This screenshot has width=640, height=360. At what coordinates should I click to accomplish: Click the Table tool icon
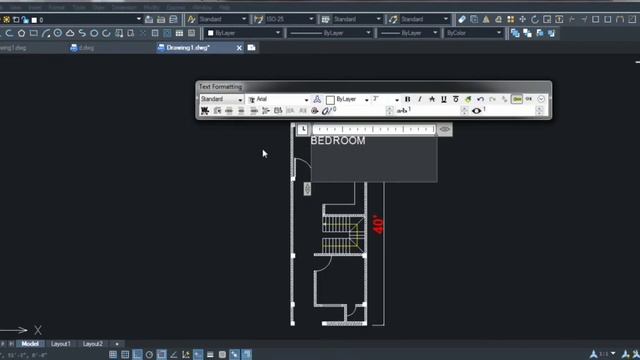point(179,33)
